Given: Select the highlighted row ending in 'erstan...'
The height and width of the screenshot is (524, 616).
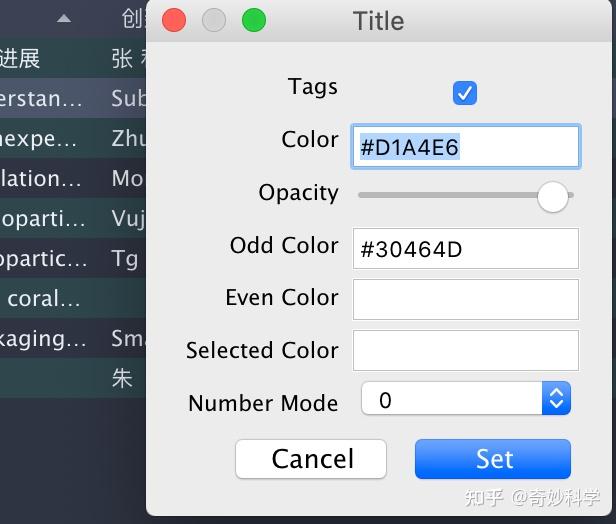Looking at the screenshot, I should coord(70,98).
